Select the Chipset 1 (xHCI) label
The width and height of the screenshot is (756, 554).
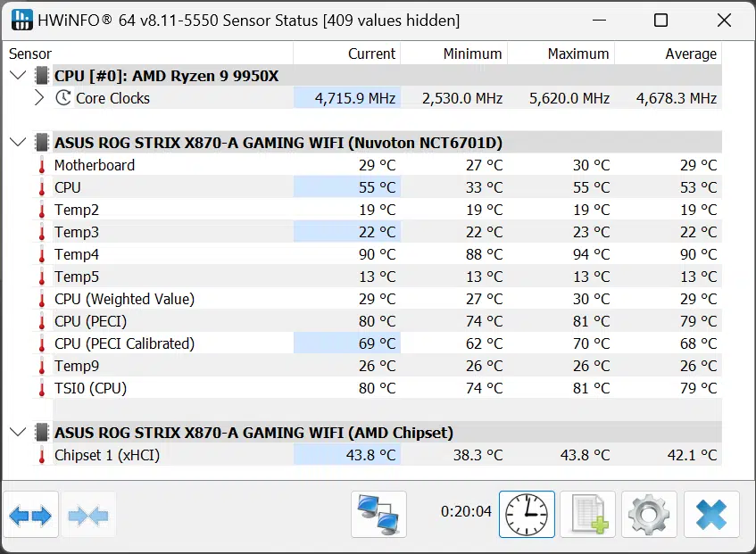pos(107,455)
